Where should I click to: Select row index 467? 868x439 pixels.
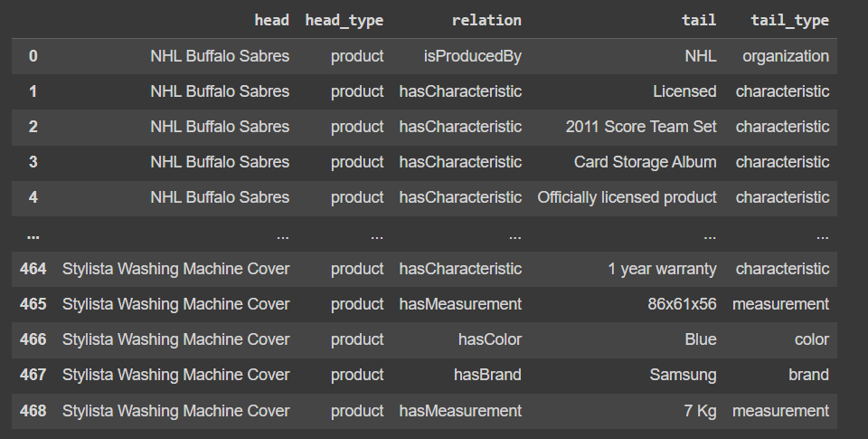(33, 375)
